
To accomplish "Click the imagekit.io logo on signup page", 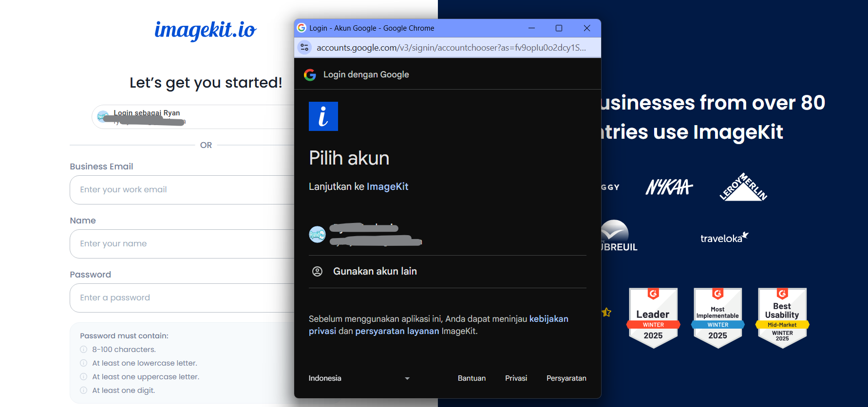I will (206, 30).
